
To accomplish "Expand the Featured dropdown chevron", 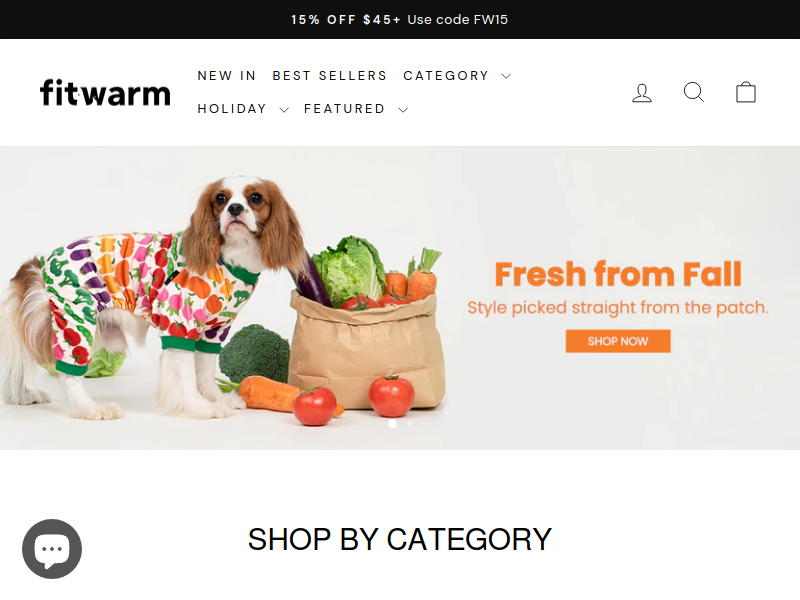I will click(x=403, y=110).
